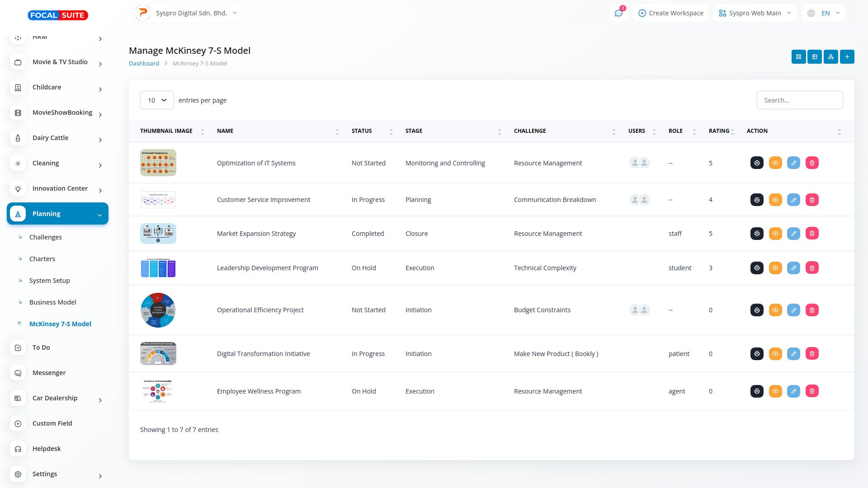The width and height of the screenshot is (868, 488).
Task: Select the Business Model sidebar item
Action: [52, 302]
